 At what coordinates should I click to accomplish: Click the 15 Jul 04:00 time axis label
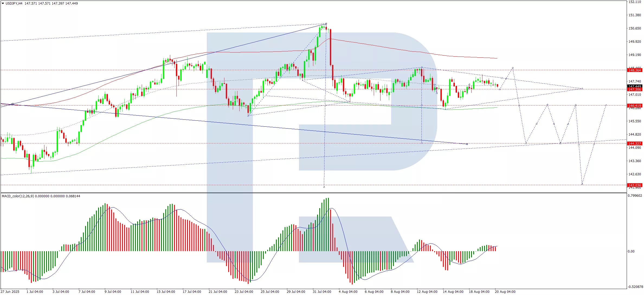166,292
